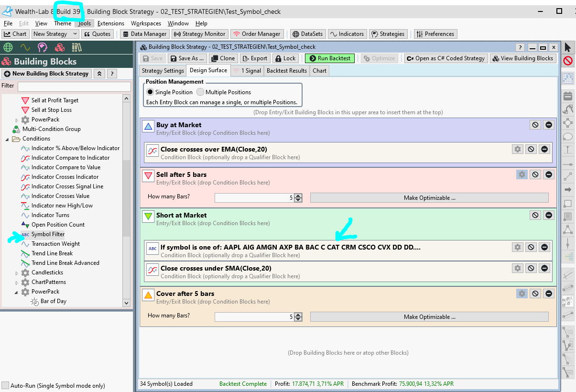The height and width of the screenshot is (392, 576).
Task: Select the ellipse drawing tool in right toolbar
Action: (568, 136)
